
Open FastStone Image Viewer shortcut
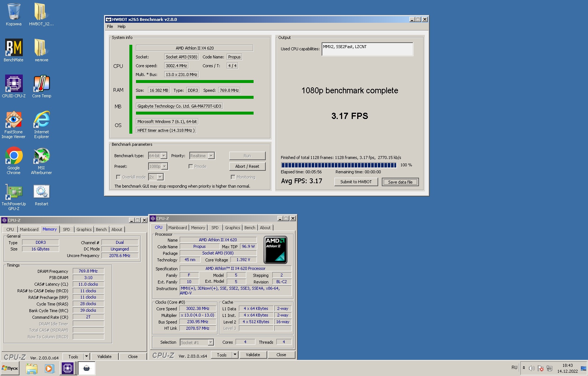click(14, 125)
